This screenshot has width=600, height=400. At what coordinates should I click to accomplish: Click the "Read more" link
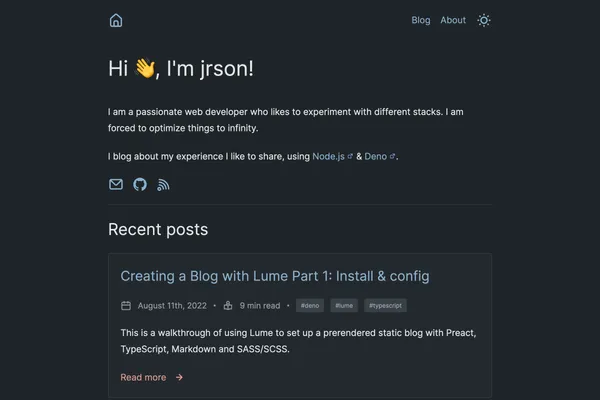click(143, 378)
